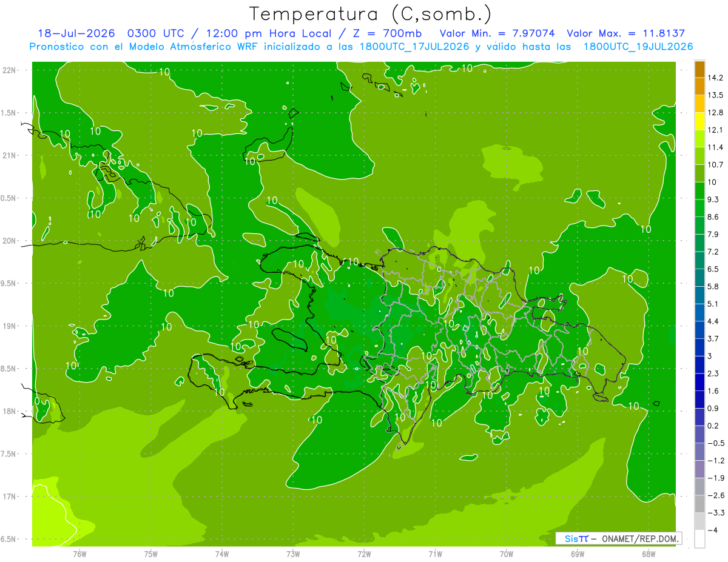Viewport: 728px width, 562px height.
Task: Click legend value "8.6"
Action: 713,217
